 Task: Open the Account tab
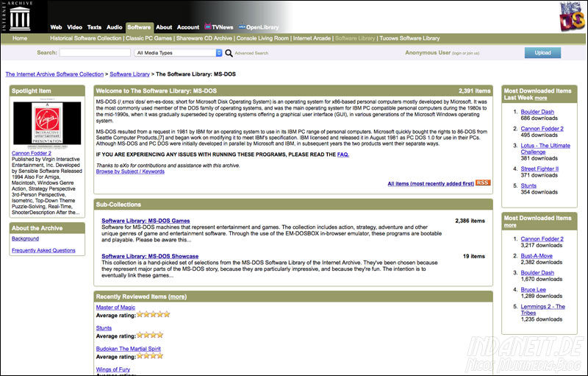(188, 27)
